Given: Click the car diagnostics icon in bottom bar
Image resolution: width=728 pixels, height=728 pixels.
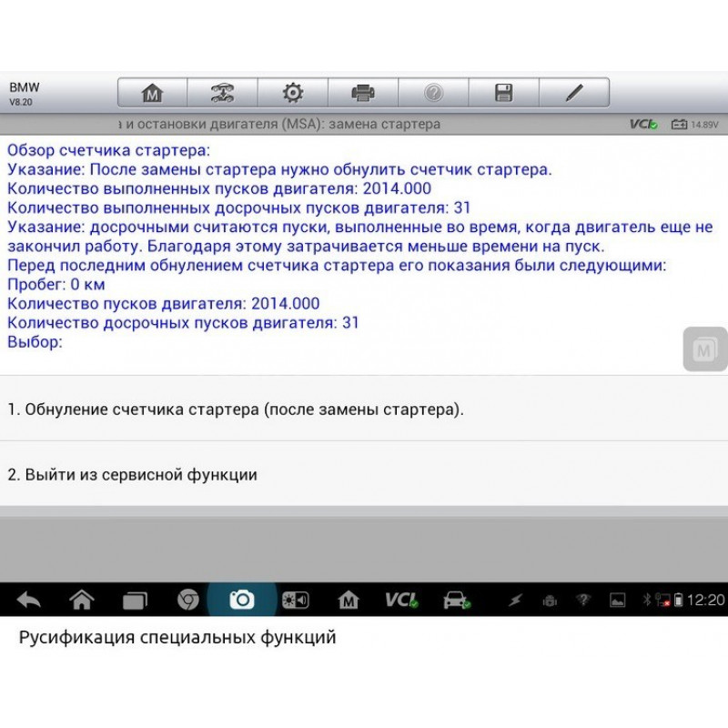Looking at the screenshot, I should pyautogui.click(x=454, y=600).
